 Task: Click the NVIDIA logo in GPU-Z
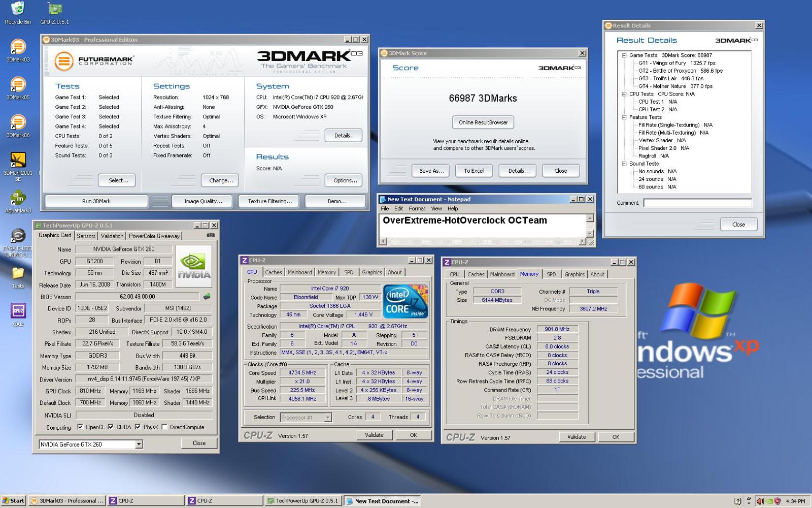click(194, 267)
